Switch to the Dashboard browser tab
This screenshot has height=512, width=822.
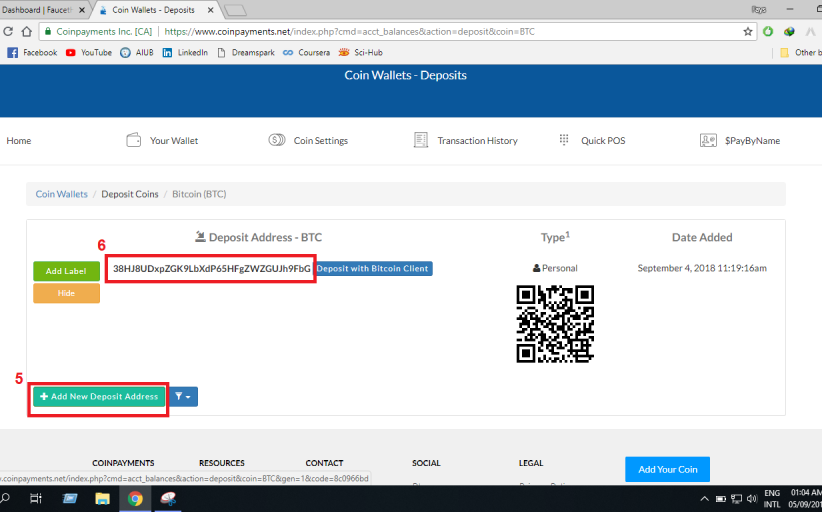[x=45, y=10]
